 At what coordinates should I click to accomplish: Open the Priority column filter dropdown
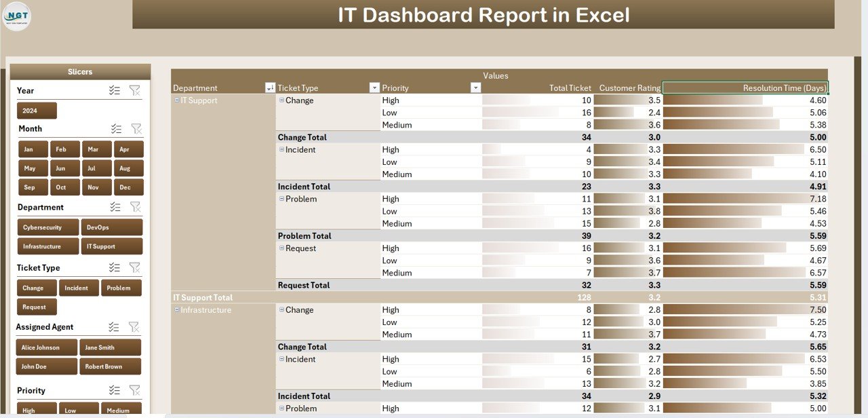[x=475, y=88]
